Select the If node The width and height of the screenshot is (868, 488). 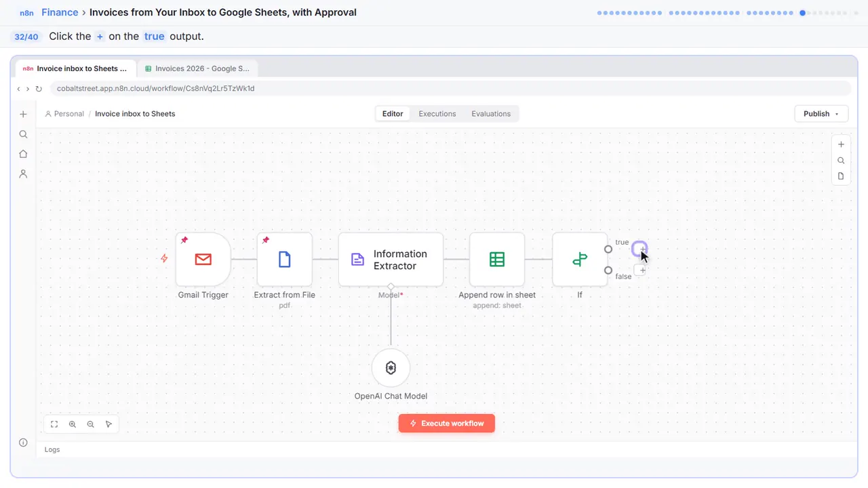pos(580,260)
